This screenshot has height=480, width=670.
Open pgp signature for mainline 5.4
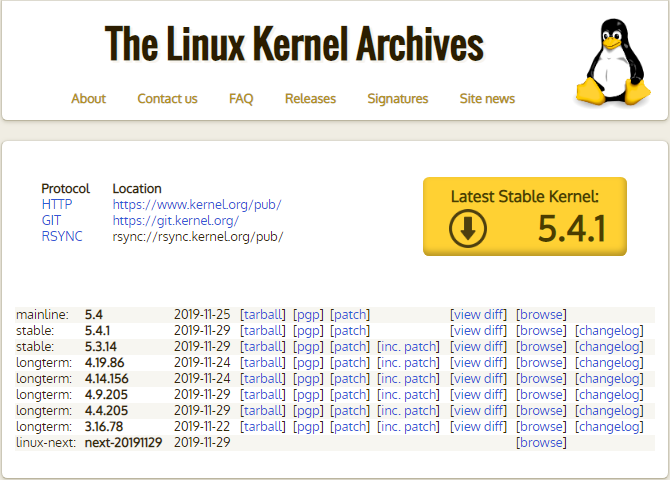point(308,315)
